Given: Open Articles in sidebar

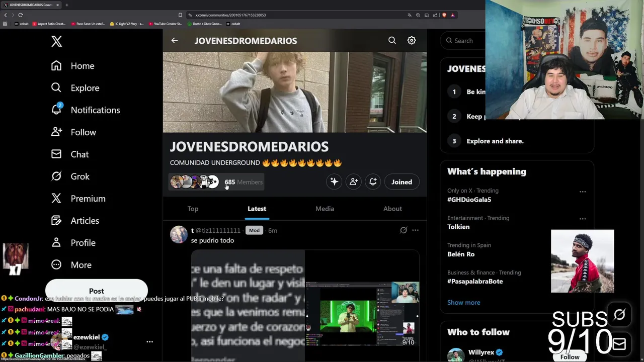Looking at the screenshot, I should point(74,221).
